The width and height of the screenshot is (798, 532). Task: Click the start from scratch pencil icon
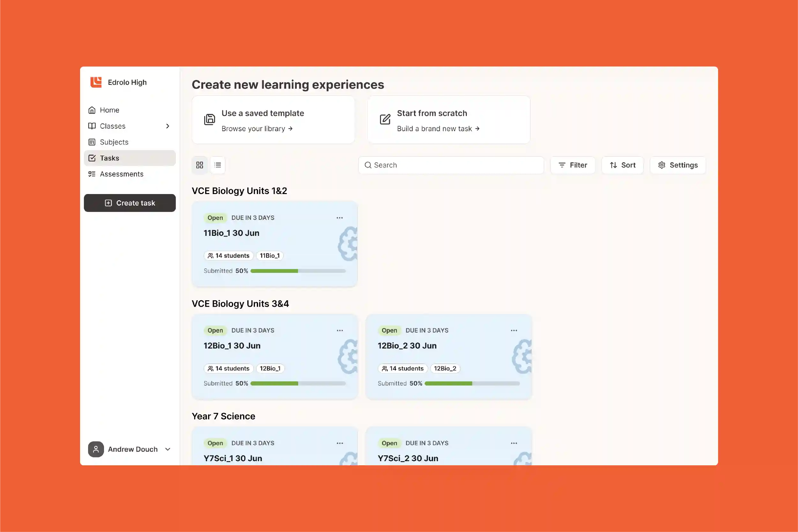(x=385, y=119)
